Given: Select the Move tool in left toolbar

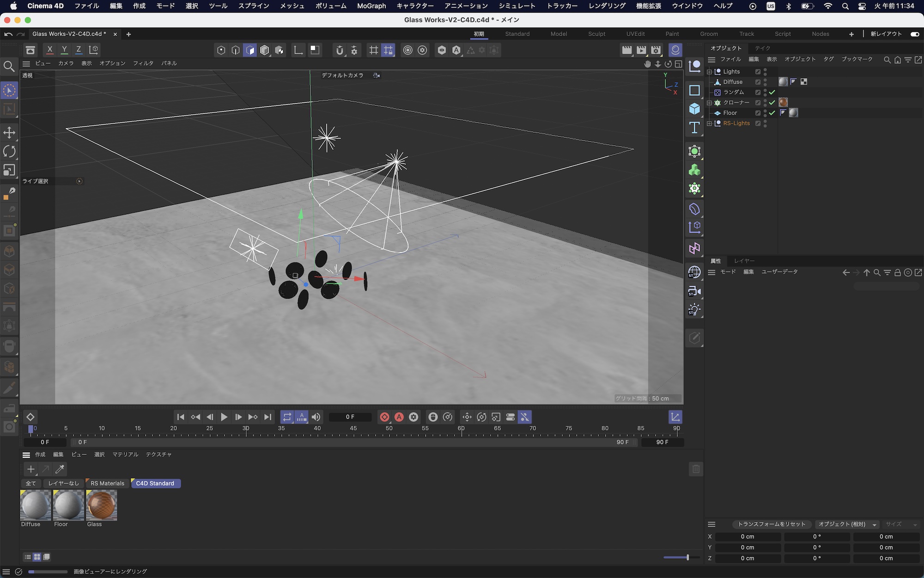Looking at the screenshot, I should click(x=9, y=133).
